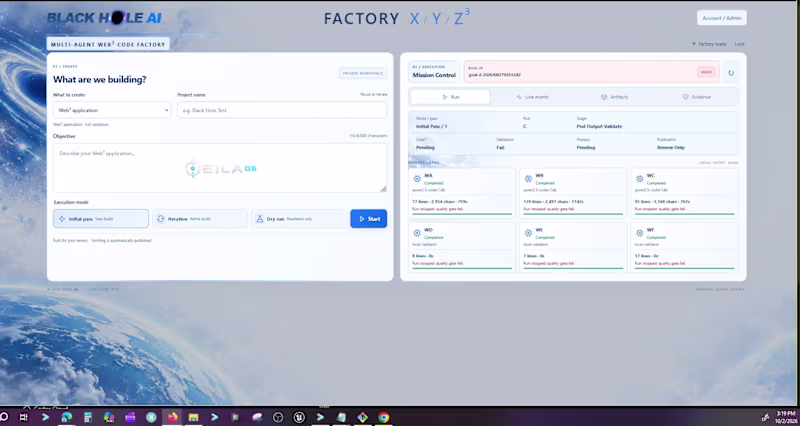Click the gear icon on the WE worker card

528,233
